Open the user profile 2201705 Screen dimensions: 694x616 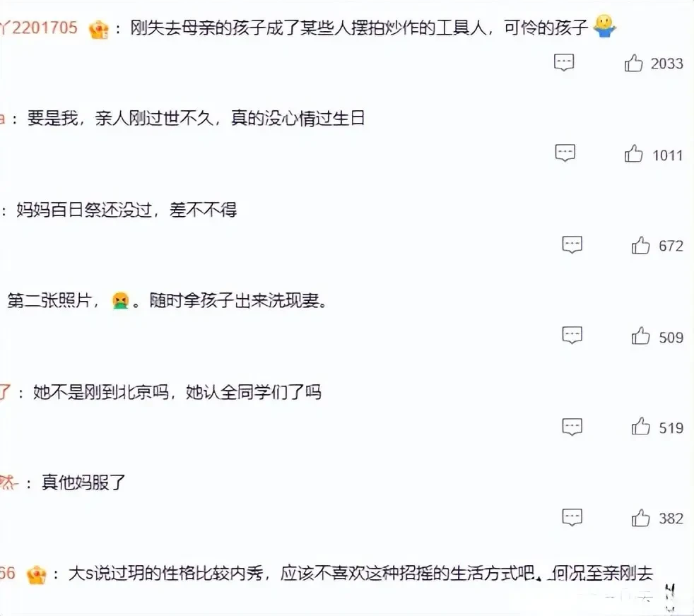39,28
